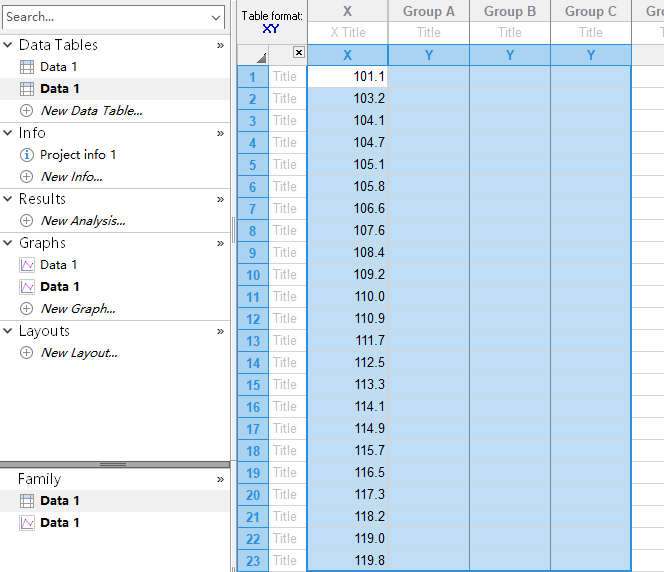664x572 pixels.
Task: Select the X column header
Action: (x=347, y=11)
